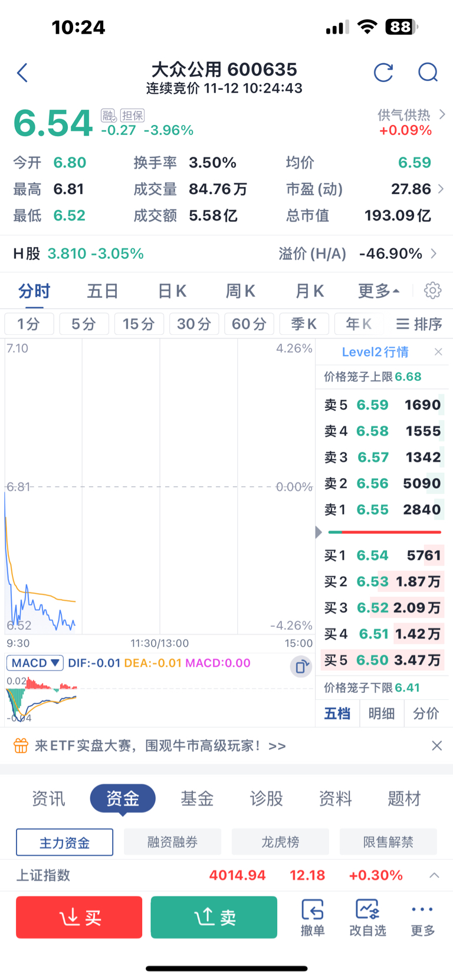Screen dimensions: 453x980
Task: Tap the rotate chart landscape icon
Action: tap(301, 666)
